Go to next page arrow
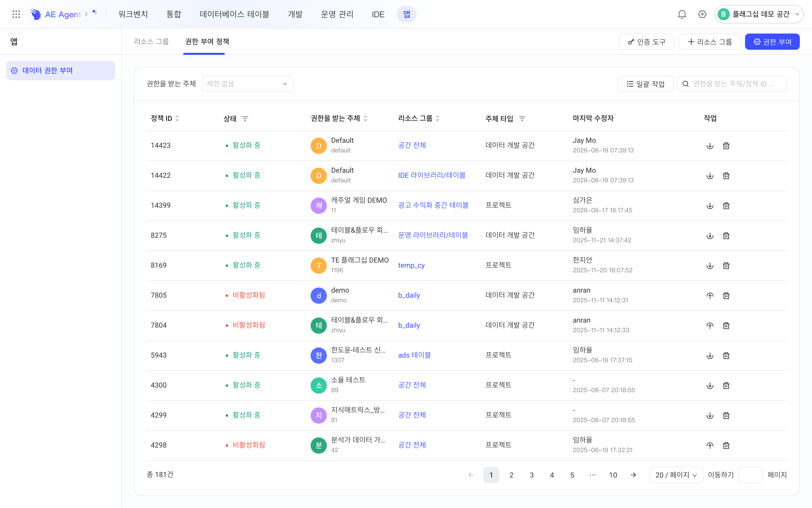Viewport: 812px width, 508px height. coord(633,475)
